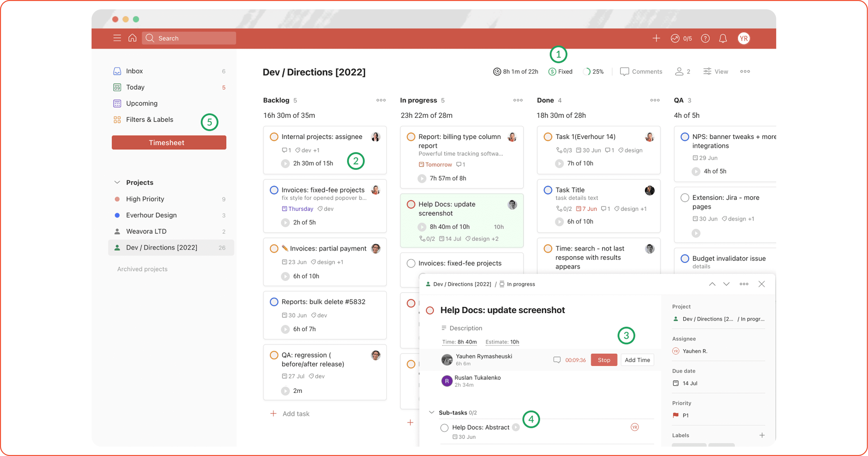Viewport: 868px width, 456px height.
Task: Open Inbox in sidebar
Action: tap(170, 71)
